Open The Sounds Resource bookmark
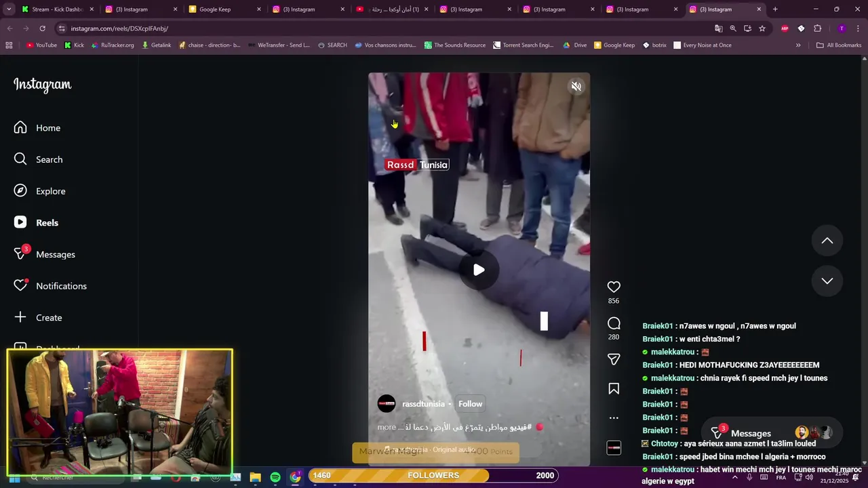This screenshot has width=868, height=488. click(455, 45)
